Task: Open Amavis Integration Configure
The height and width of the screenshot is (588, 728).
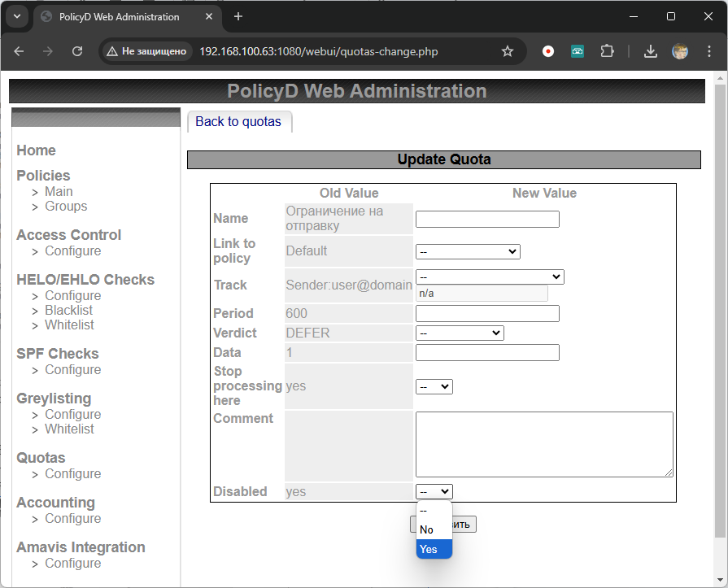Action: tap(73, 563)
